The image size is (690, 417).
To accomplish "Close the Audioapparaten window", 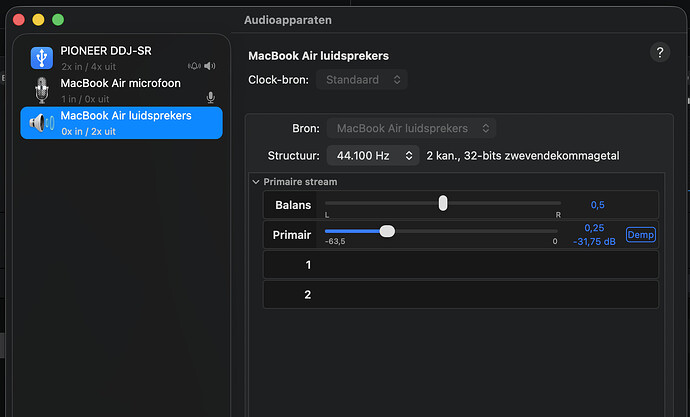I will (x=20, y=20).
